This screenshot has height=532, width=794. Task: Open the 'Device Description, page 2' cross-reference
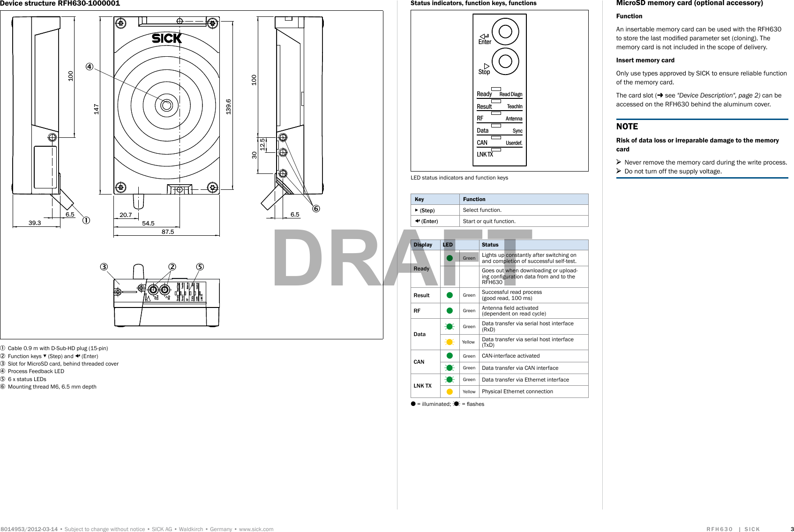(719, 95)
